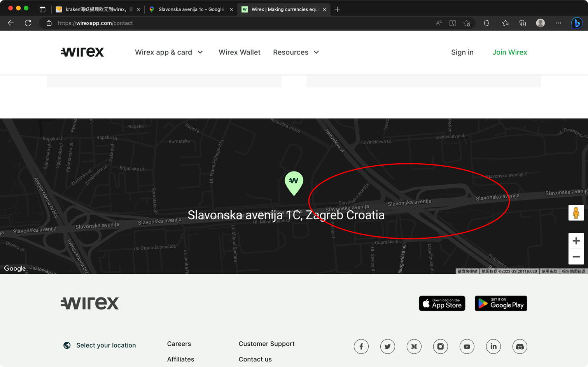Click the Google logo on the map
The width and height of the screenshot is (588, 367).
pyautogui.click(x=15, y=269)
